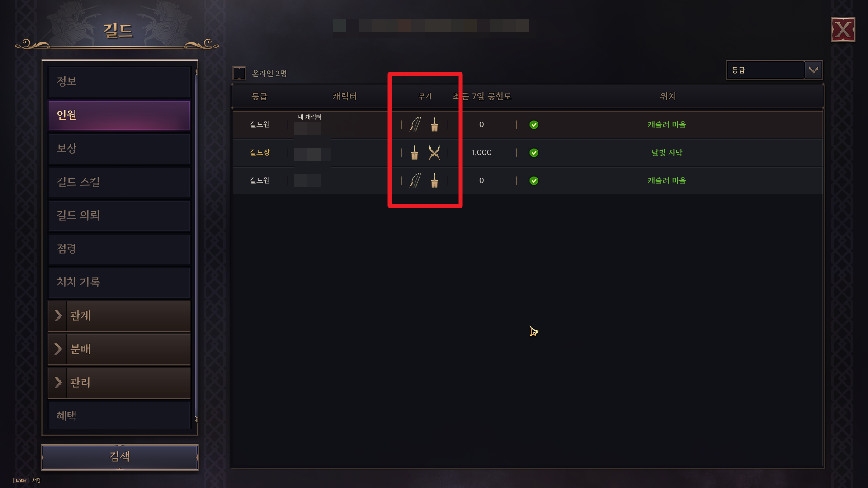Screen dimensions: 868x488
Task: Click the green check icon in the guild master row
Action: point(534,153)
